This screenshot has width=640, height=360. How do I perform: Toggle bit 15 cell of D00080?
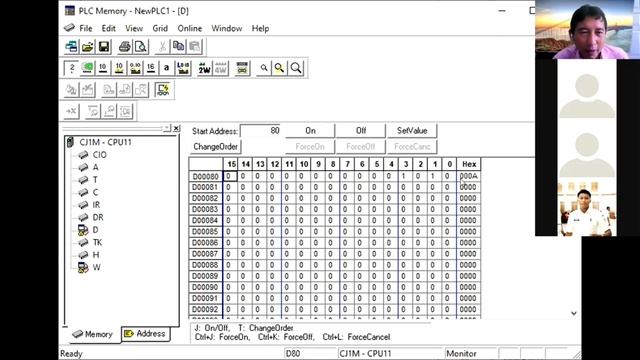pyautogui.click(x=231, y=176)
